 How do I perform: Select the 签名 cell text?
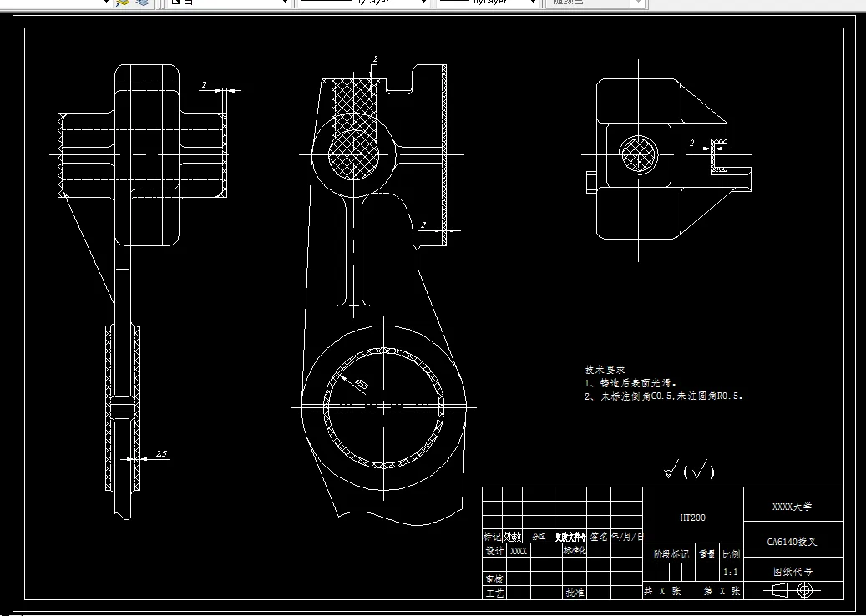point(600,536)
